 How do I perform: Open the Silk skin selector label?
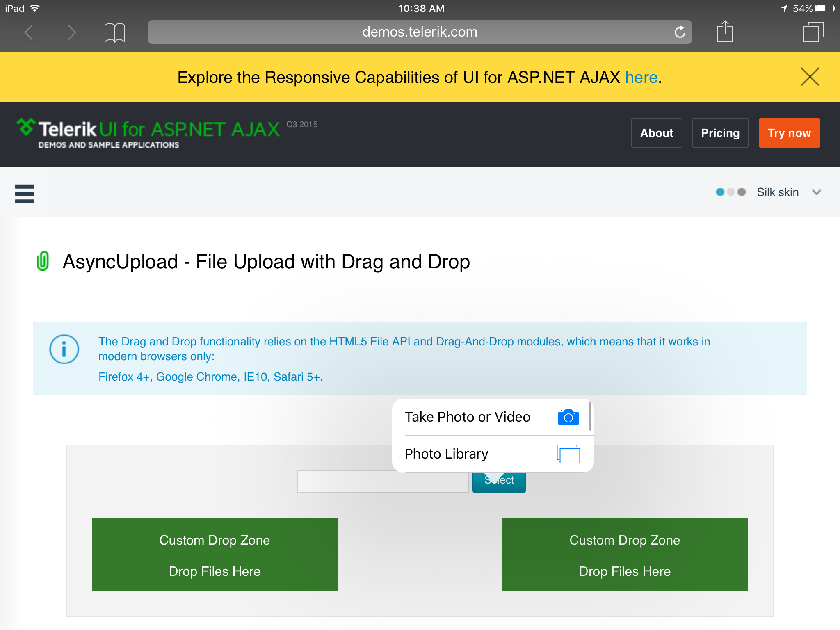click(777, 192)
